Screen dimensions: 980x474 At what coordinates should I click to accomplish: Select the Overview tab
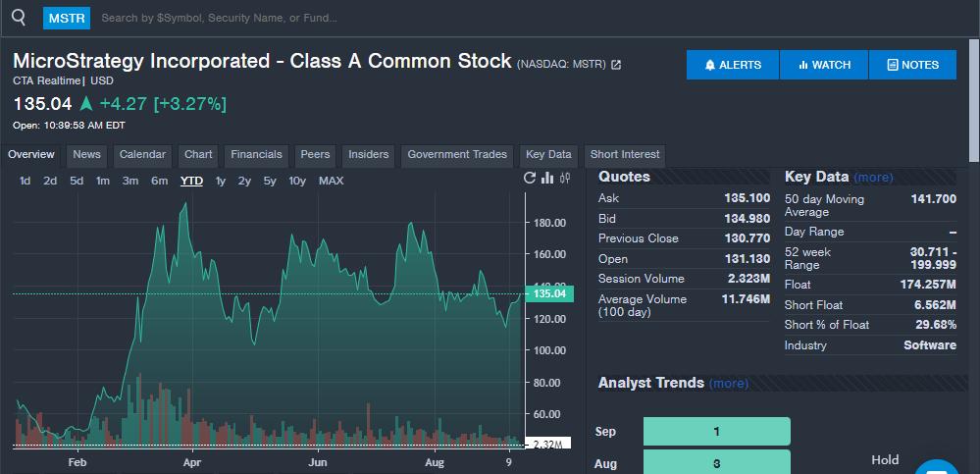point(31,154)
